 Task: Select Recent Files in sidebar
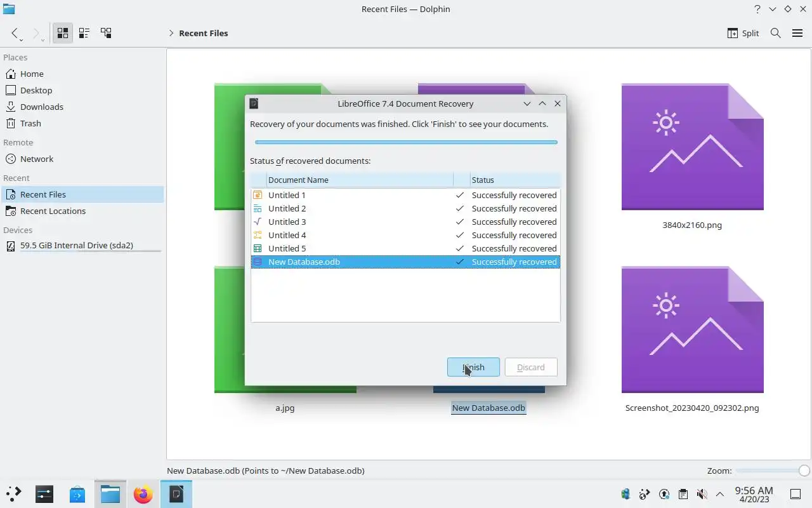pyautogui.click(x=82, y=194)
